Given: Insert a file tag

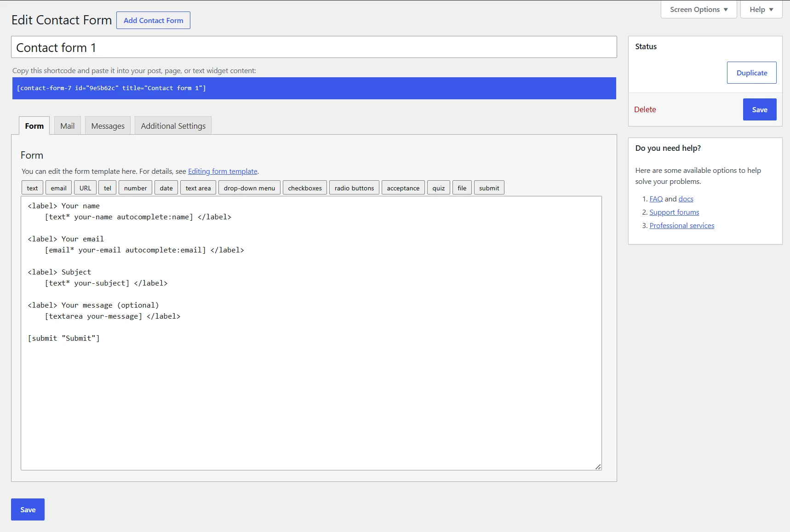Looking at the screenshot, I should (x=462, y=188).
